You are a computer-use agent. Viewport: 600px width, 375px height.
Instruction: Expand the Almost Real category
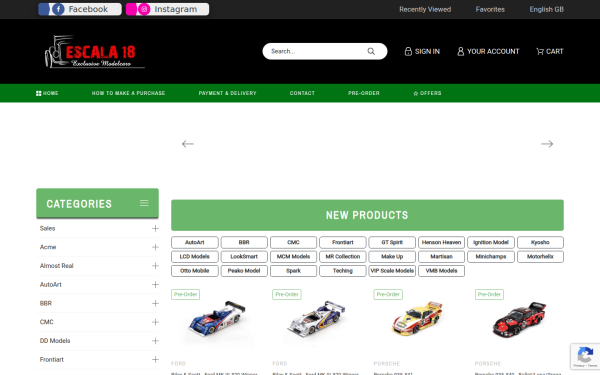pyautogui.click(x=155, y=266)
